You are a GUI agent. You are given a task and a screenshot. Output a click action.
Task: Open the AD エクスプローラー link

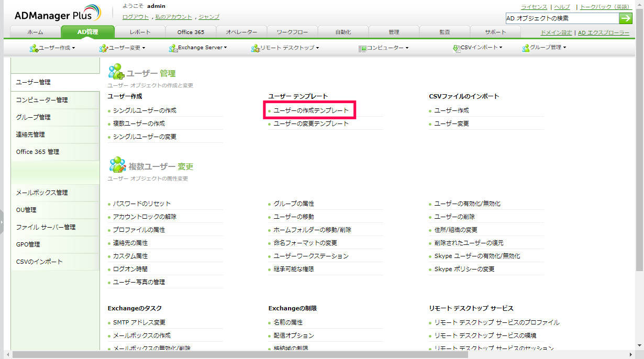click(604, 32)
